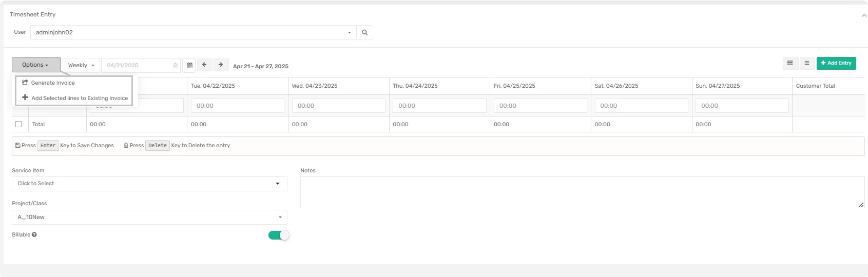
Task: Turn off the Billable toggle
Action: click(x=279, y=235)
